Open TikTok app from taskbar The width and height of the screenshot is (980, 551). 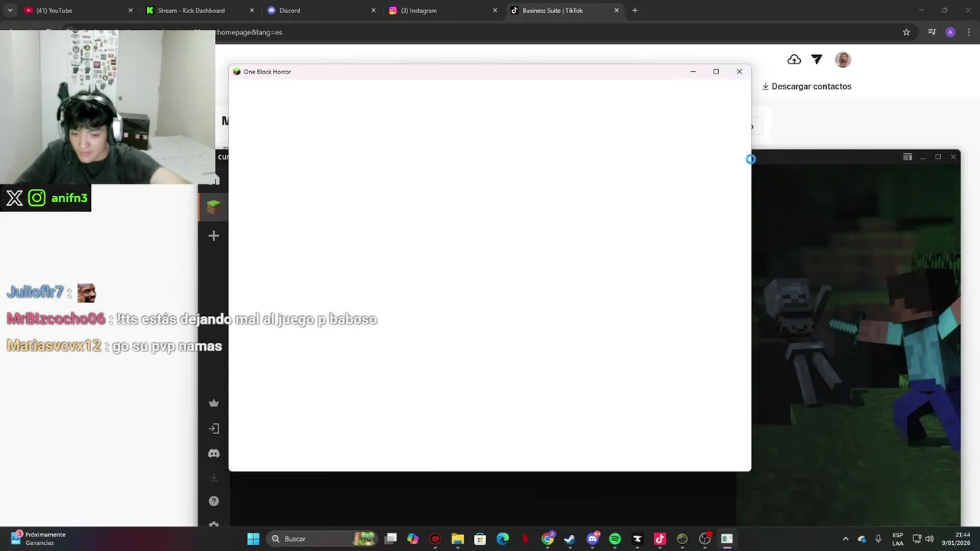pos(660,539)
